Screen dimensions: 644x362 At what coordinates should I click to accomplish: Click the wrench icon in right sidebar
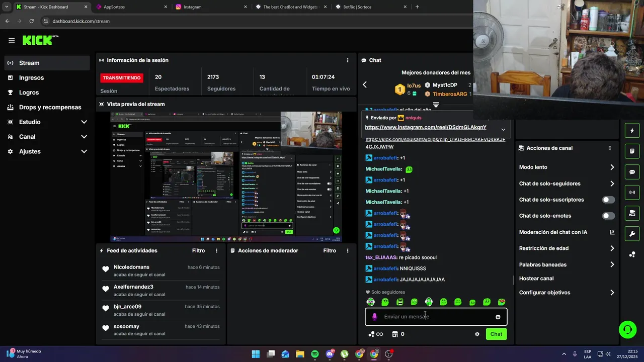(x=632, y=234)
